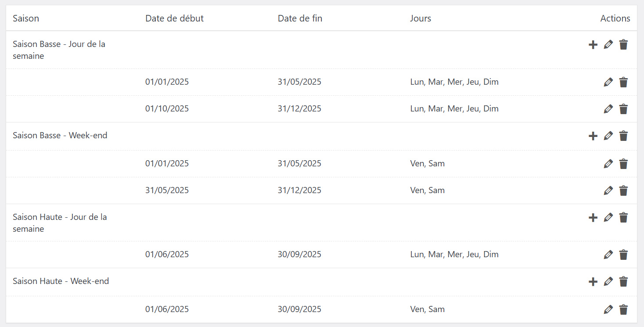Screen dimensions: 644x327
Task: Edit the Saison Basse - Week-end season
Action: click(x=608, y=136)
